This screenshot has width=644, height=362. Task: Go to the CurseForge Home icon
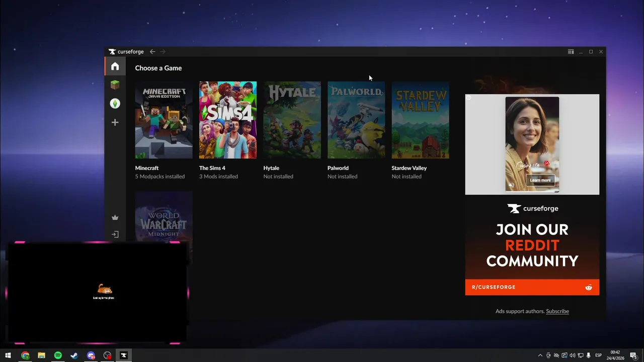115,66
